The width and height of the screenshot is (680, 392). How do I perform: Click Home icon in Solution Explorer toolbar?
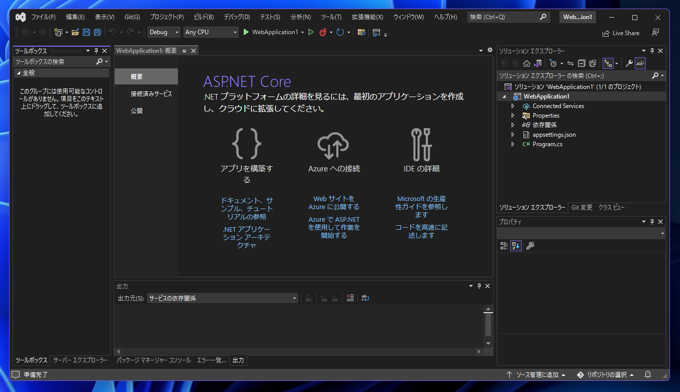526,63
